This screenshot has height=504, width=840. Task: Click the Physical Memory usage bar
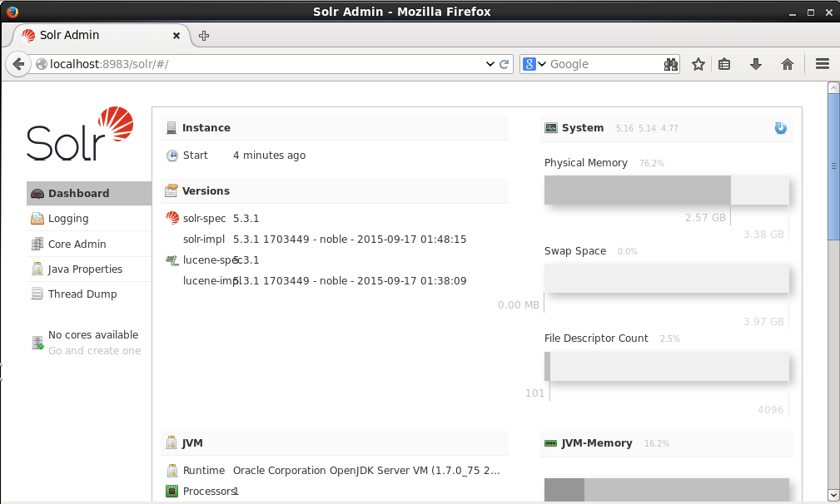(667, 190)
